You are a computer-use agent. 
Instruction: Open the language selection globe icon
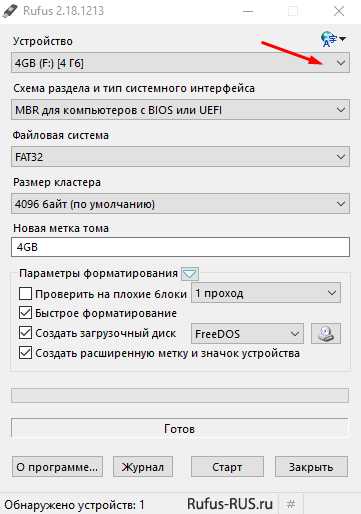[x=333, y=39]
